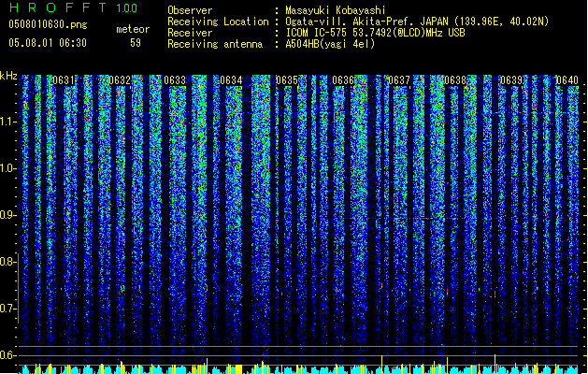Click the 0.8 kHz axis tick label
588x374 pixels.
point(8,262)
